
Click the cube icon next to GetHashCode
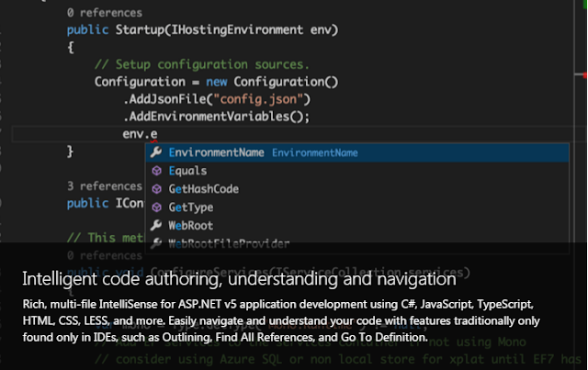coord(157,189)
